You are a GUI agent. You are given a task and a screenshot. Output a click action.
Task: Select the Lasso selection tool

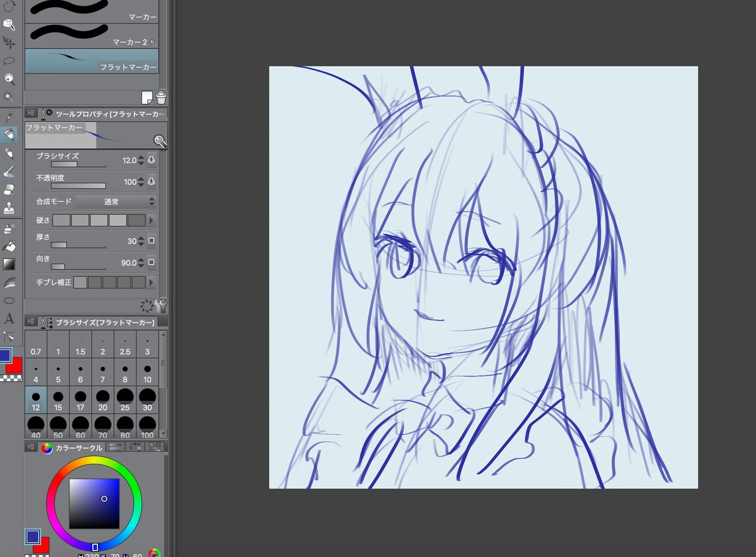click(9, 61)
